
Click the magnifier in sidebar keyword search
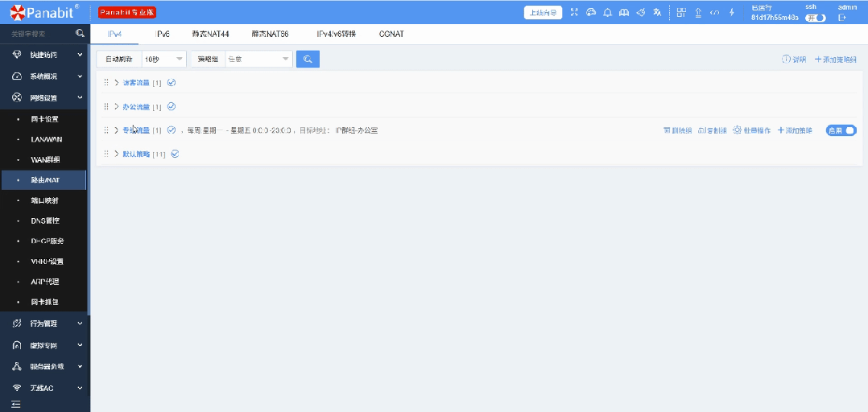pos(80,34)
